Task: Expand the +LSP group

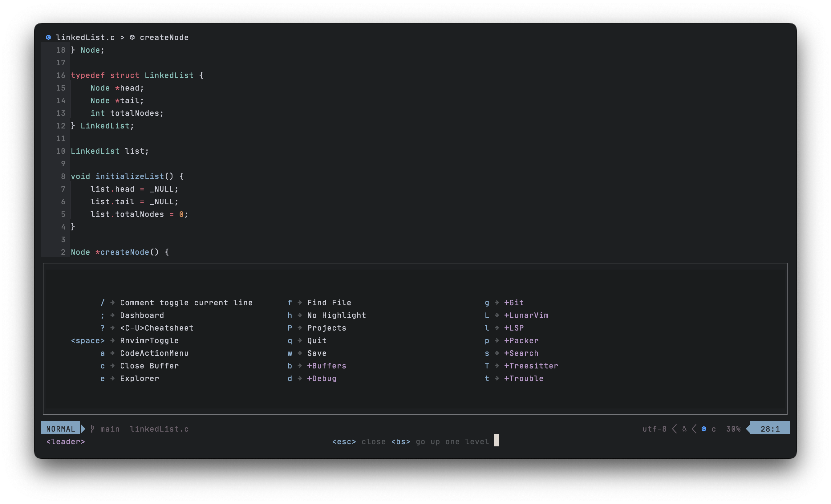Action: pyautogui.click(x=514, y=328)
